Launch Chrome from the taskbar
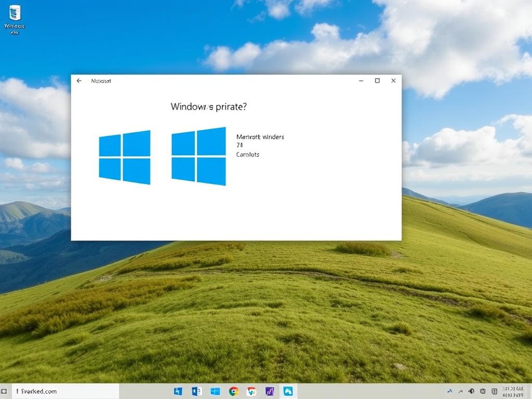 [233, 392]
